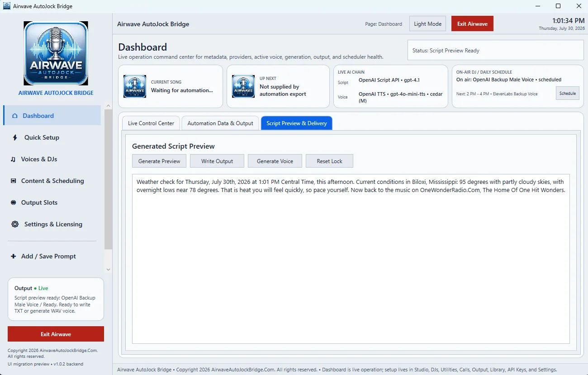Click the Output Slots circle icon

[x=13, y=202]
